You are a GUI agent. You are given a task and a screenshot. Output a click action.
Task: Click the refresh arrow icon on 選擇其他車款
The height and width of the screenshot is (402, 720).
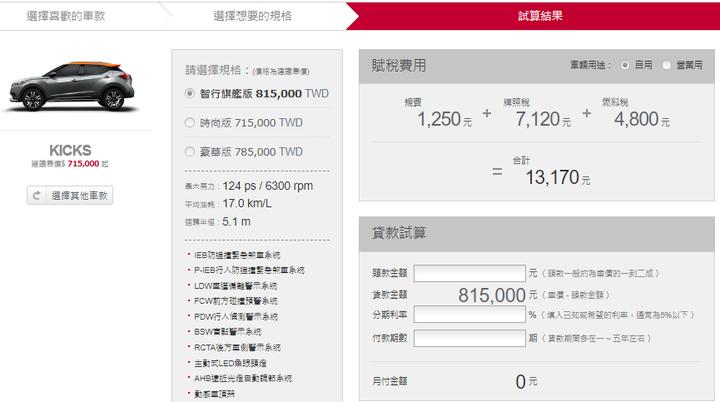pyautogui.click(x=36, y=196)
